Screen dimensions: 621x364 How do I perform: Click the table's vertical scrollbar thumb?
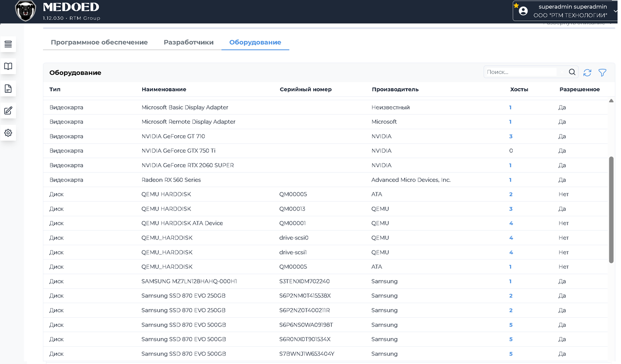click(x=611, y=210)
